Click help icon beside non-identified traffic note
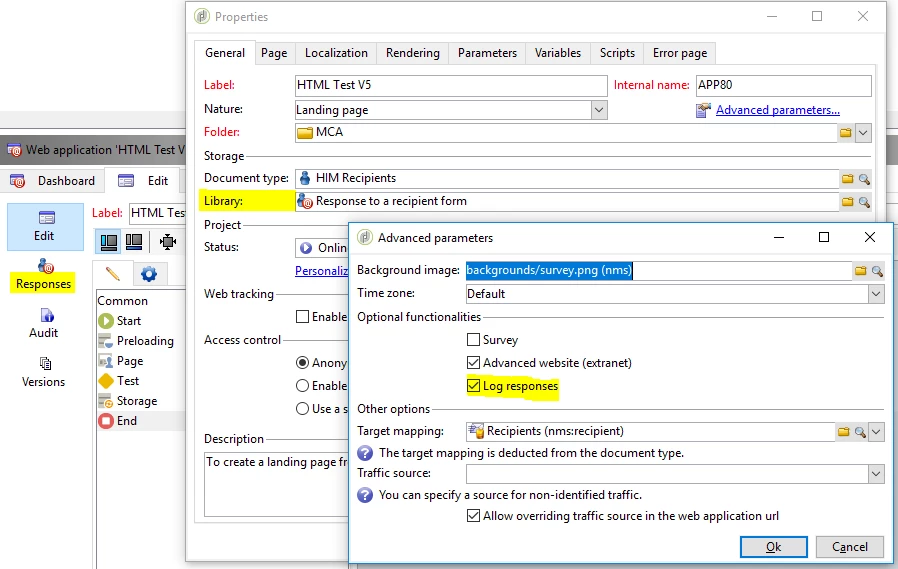The height and width of the screenshot is (569, 898). coord(365,495)
